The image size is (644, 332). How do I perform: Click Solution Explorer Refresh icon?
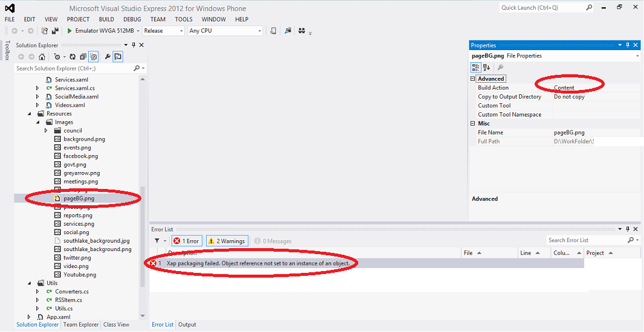(72, 57)
